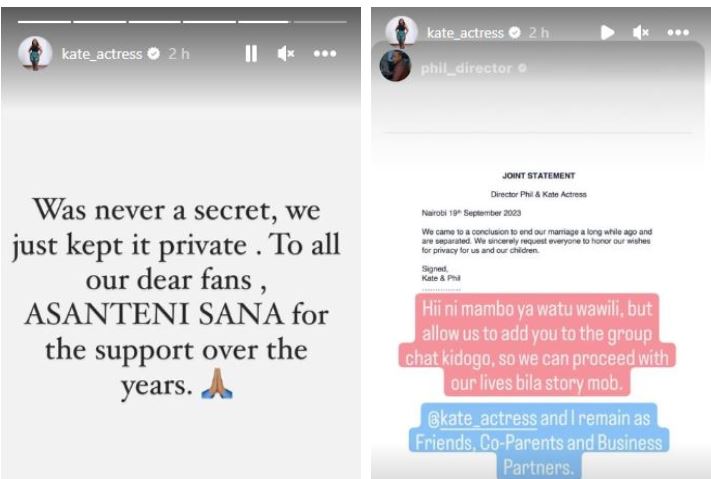Click phil_director profile picture
711x479 pixels.
click(395, 66)
